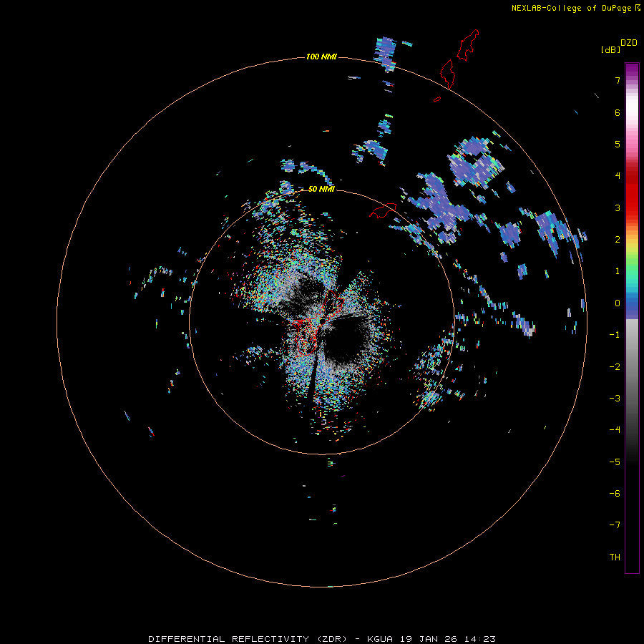Viewport: 644px width, 644px height.
Task: Click the color bar at 7 dB
Action: (x=632, y=80)
